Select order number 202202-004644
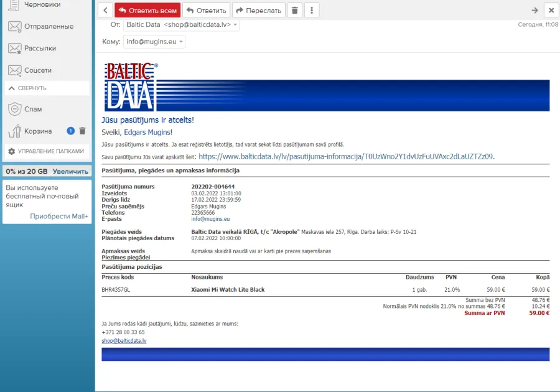Image resolution: width=560 pixels, height=392 pixels. [213, 187]
